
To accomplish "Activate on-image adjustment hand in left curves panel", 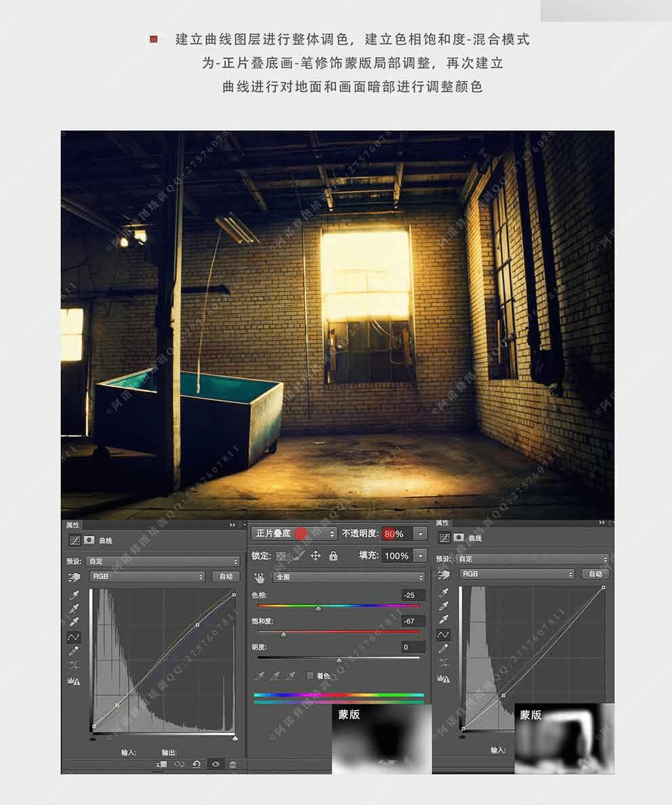I will click(74, 577).
